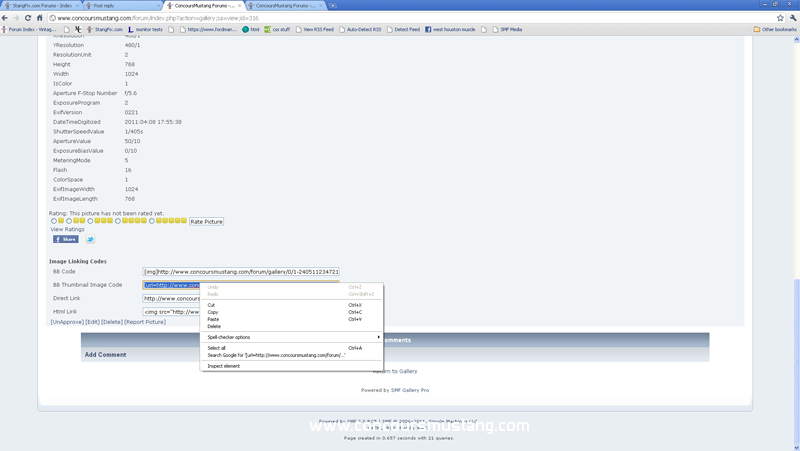Click the scrollbar up arrow
Viewport: 800px width, 451px height.
pos(796,40)
